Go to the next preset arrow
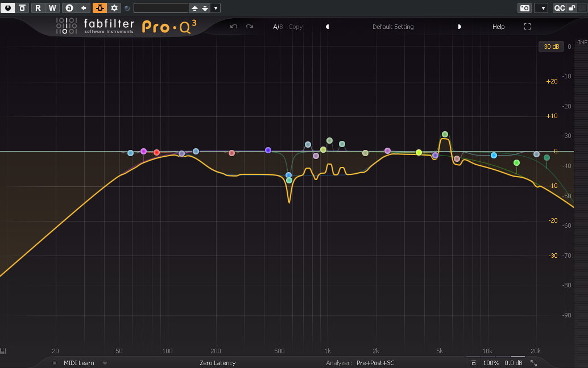This screenshot has width=588, height=368. point(459,27)
